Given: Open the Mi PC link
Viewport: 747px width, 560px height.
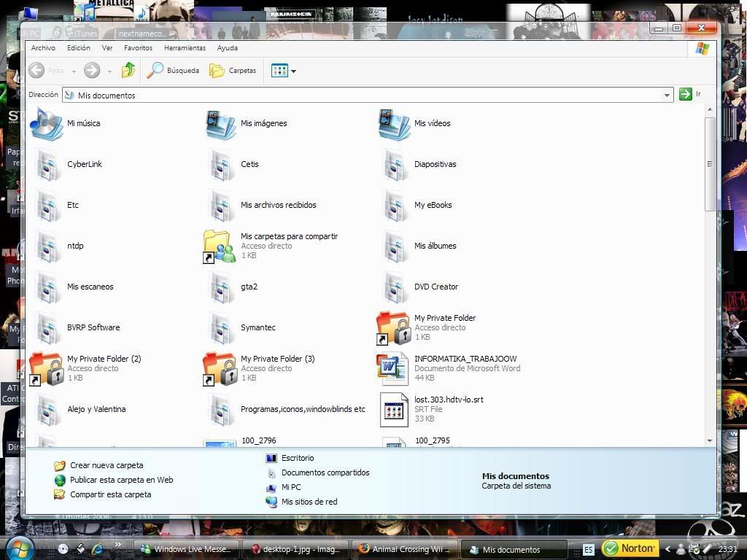Looking at the screenshot, I should [291, 487].
